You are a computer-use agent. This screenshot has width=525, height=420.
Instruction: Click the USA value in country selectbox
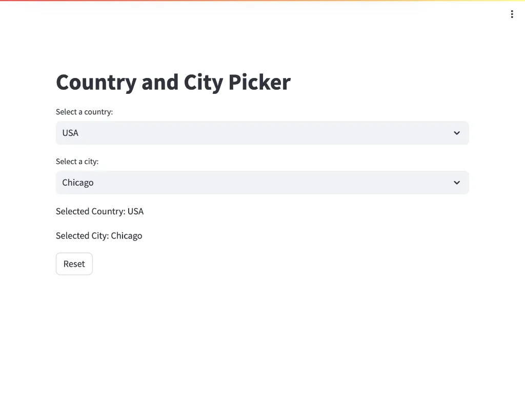(x=70, y=133)
